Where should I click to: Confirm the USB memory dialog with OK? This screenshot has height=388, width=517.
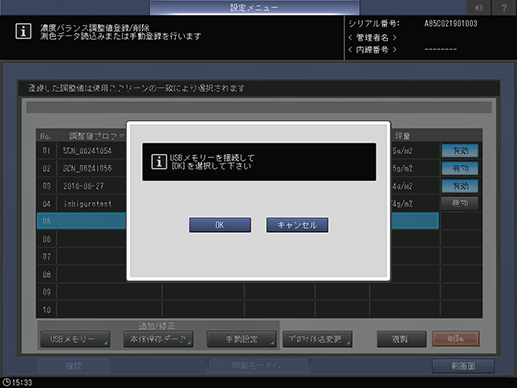(220, 225)
